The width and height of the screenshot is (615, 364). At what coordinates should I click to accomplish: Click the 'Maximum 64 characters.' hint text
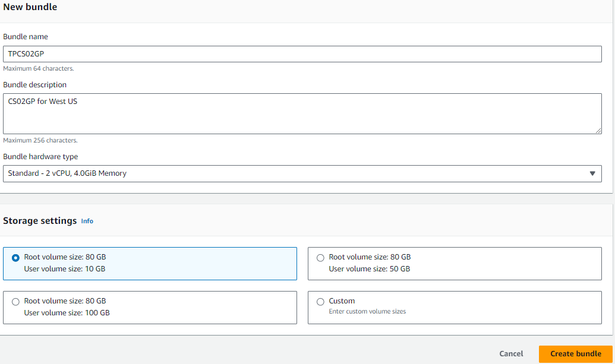tap(39, 68)
